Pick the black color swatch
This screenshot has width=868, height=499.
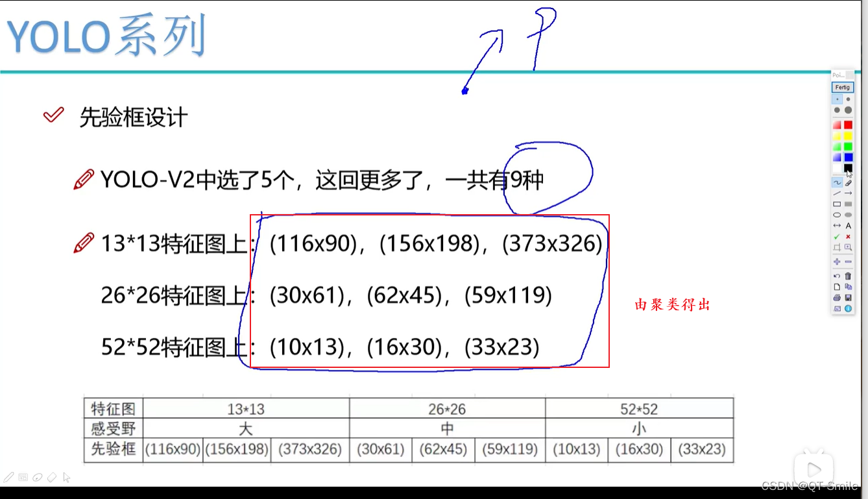(848, 168)
